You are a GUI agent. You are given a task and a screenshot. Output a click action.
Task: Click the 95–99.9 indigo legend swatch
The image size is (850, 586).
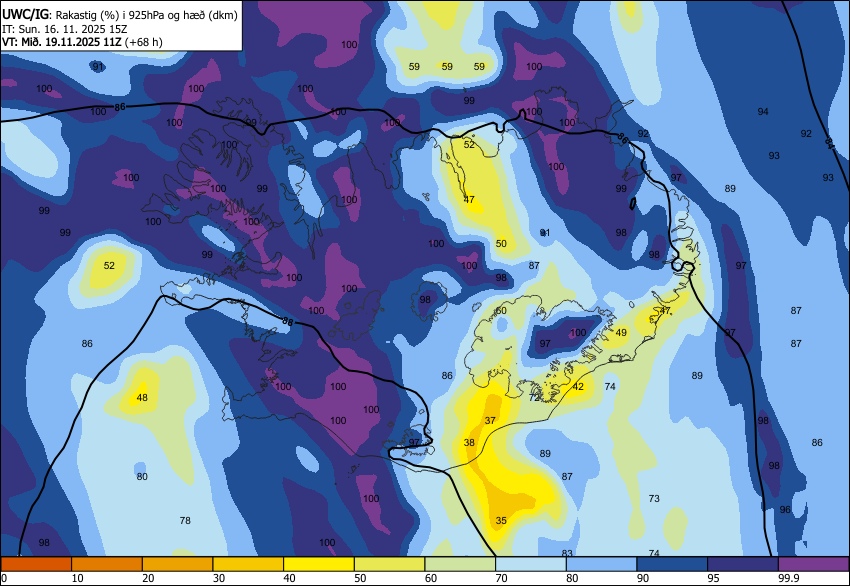[x=743, y=564]
